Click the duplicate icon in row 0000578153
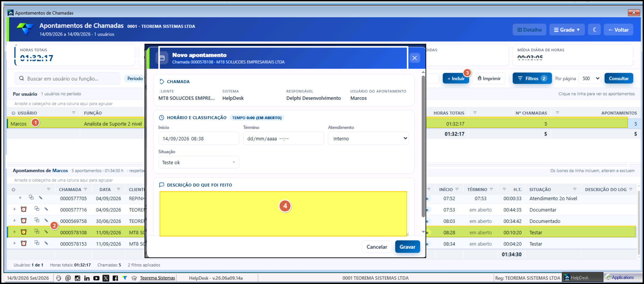 (37, 243)
